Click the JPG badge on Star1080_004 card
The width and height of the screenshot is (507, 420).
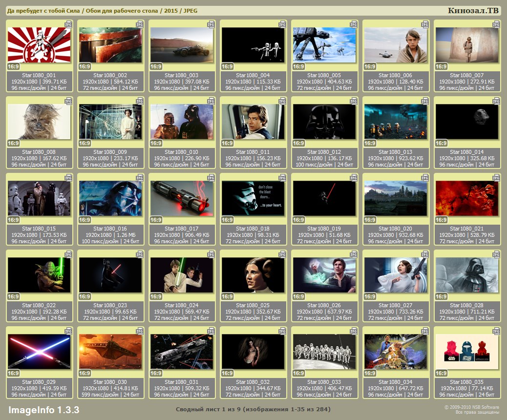282,24
